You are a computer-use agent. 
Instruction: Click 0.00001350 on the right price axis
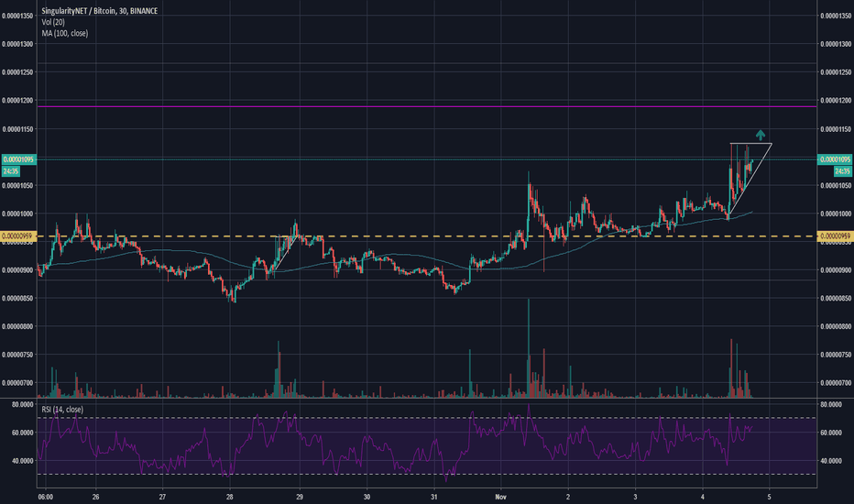pyautogui.click(x=836, y=16)
